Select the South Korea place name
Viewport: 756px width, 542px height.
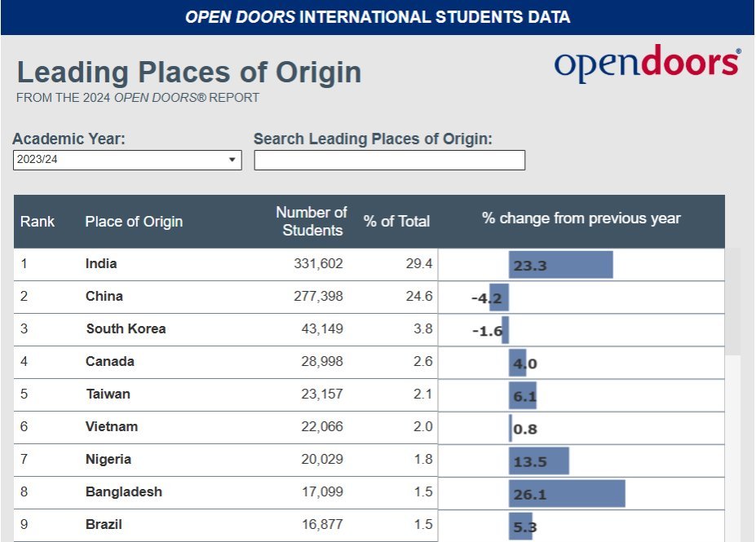point(126,329)
